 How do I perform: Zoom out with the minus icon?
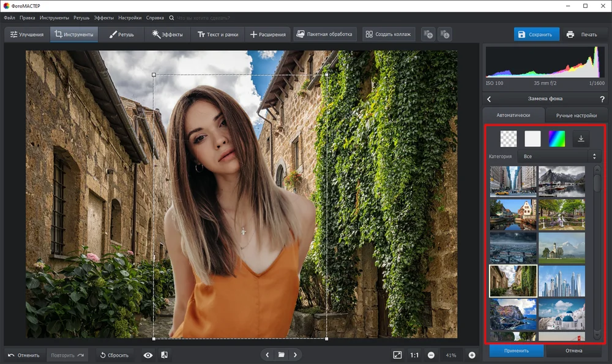click(431, 355)
